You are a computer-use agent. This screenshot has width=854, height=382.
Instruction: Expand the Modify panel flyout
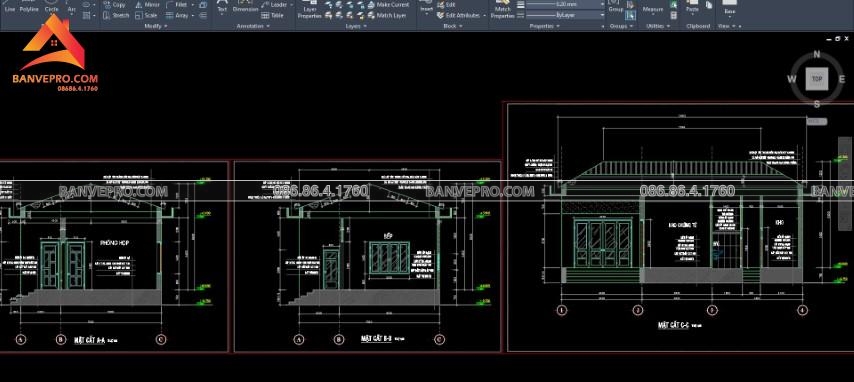click(155, 26)
